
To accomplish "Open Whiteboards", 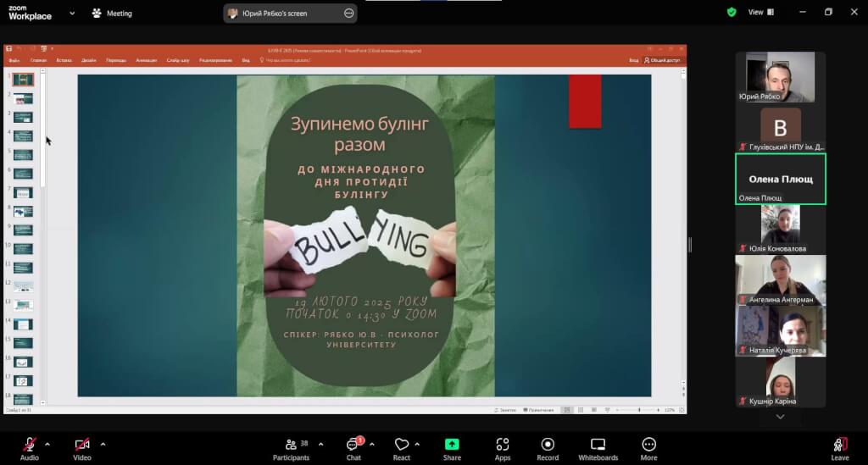I will point(598,447).
